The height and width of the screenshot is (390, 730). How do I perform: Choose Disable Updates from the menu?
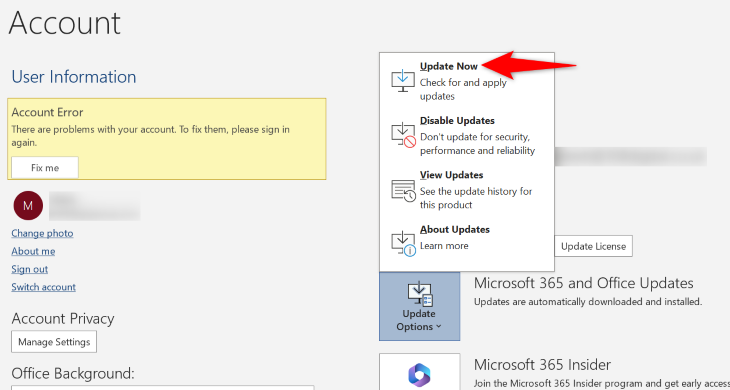[466, 135]
